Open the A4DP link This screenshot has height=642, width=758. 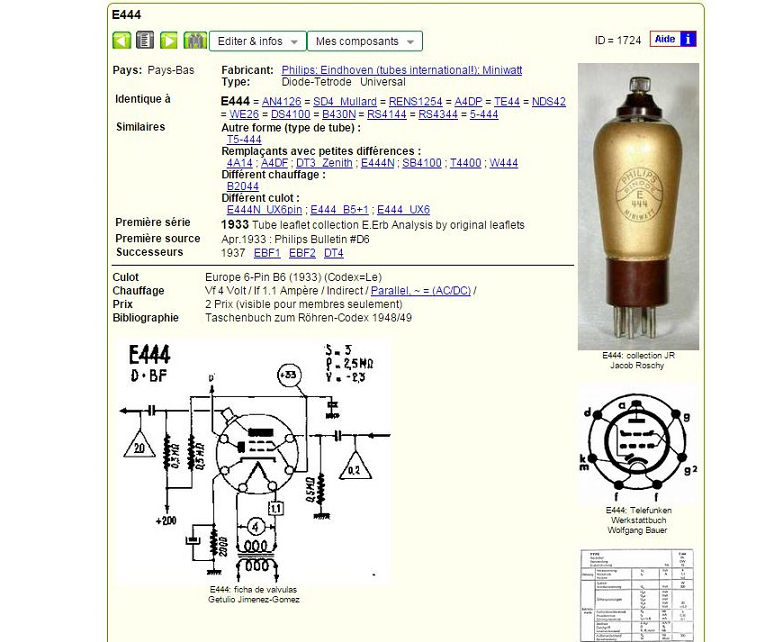468,102
